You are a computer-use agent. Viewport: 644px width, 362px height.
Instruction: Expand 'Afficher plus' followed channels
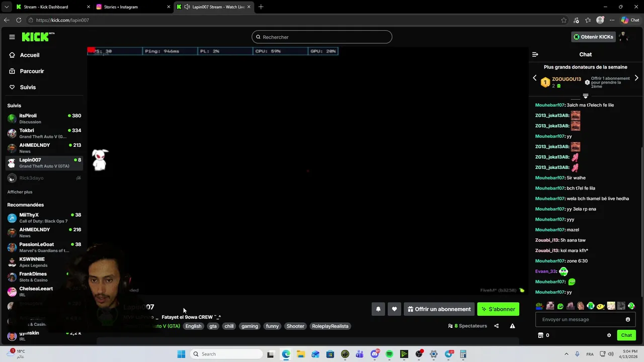pyautogui.click(x=20, y=192)
